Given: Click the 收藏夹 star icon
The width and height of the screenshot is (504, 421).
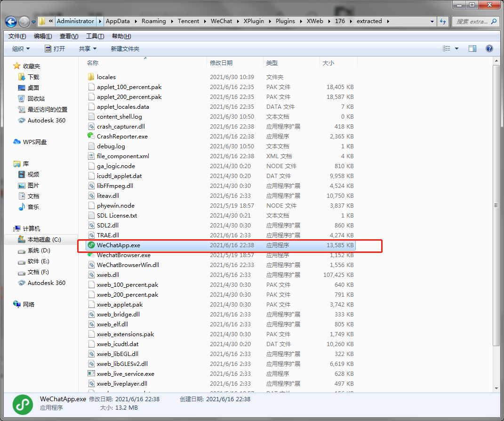Looking at the screenshot, I should pos(17,66).
